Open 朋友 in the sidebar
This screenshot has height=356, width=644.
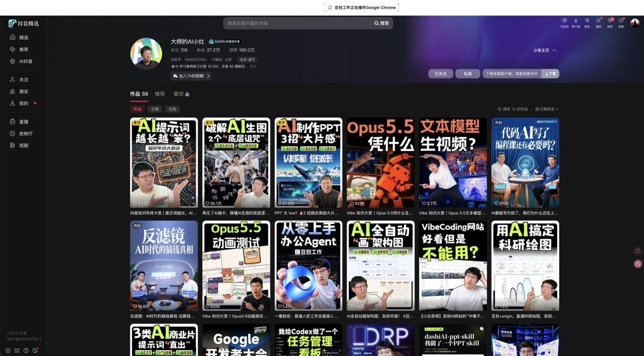(x=19, y=91)
